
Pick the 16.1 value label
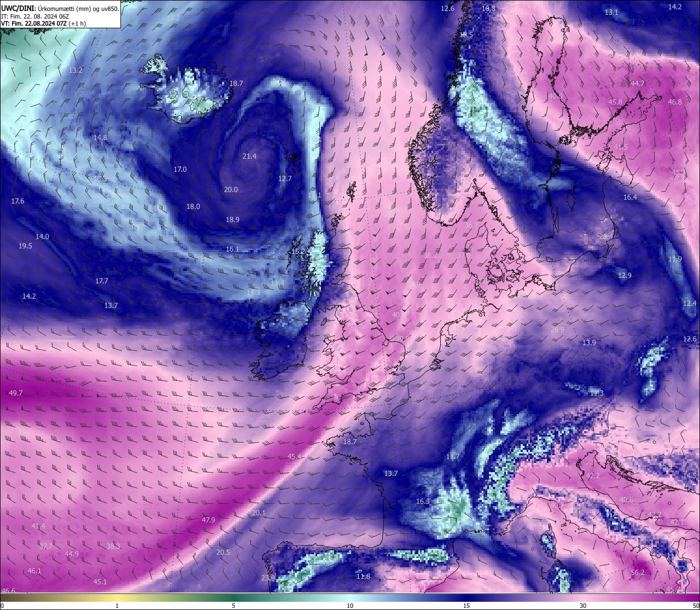(x=232, y=249)
